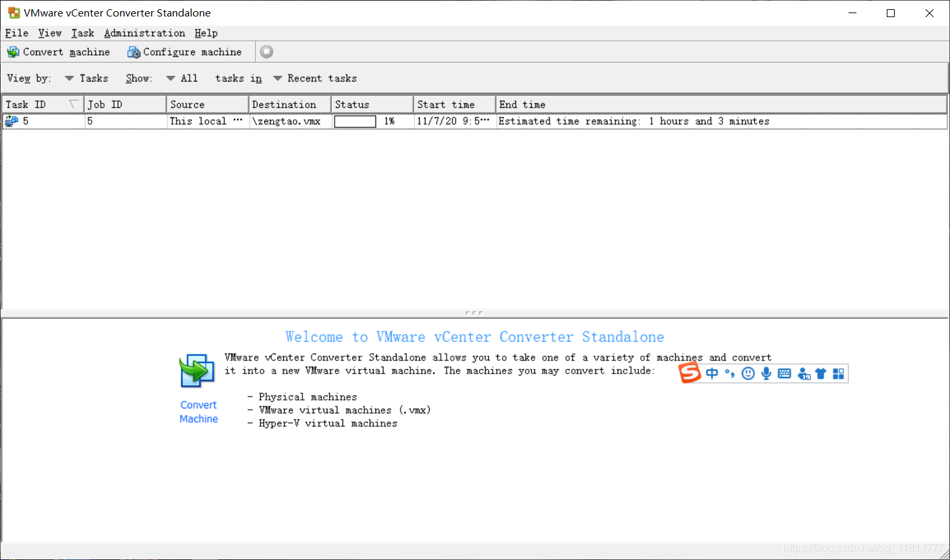The height and width of the screenshot is (560, 950).
Task: Open the Help menu
Action: click(x=206, y=33)
